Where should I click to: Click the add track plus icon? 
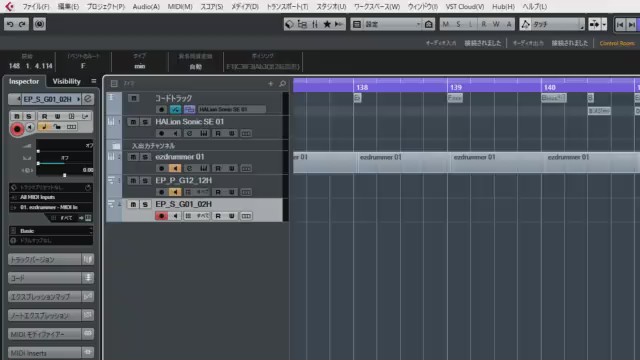pos(270,84)
